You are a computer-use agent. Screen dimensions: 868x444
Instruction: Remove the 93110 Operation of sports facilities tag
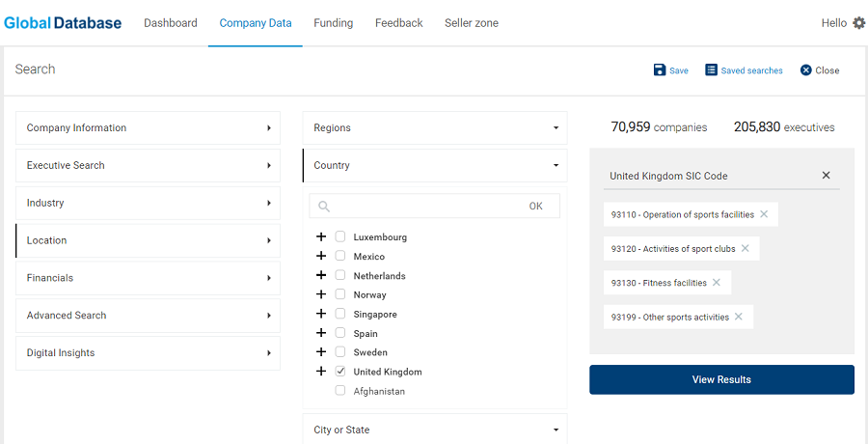click(764, 214)
